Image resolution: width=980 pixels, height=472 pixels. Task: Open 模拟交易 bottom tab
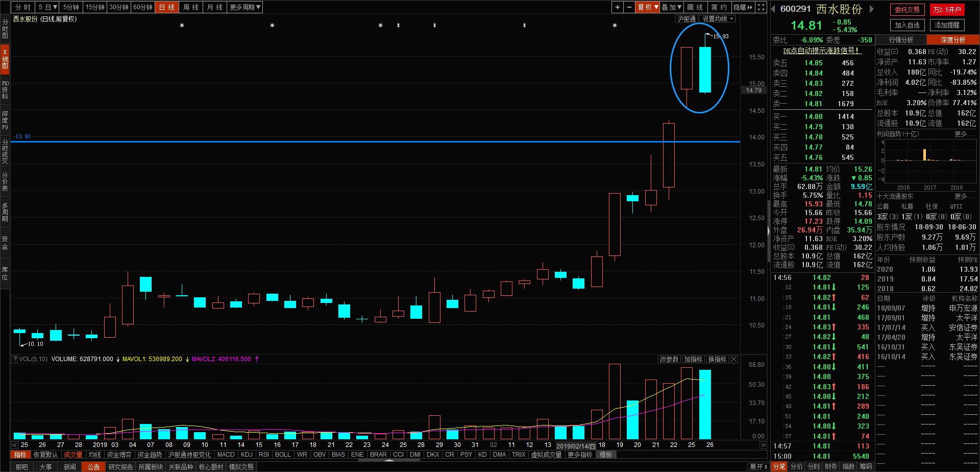(x=241, y=467)
